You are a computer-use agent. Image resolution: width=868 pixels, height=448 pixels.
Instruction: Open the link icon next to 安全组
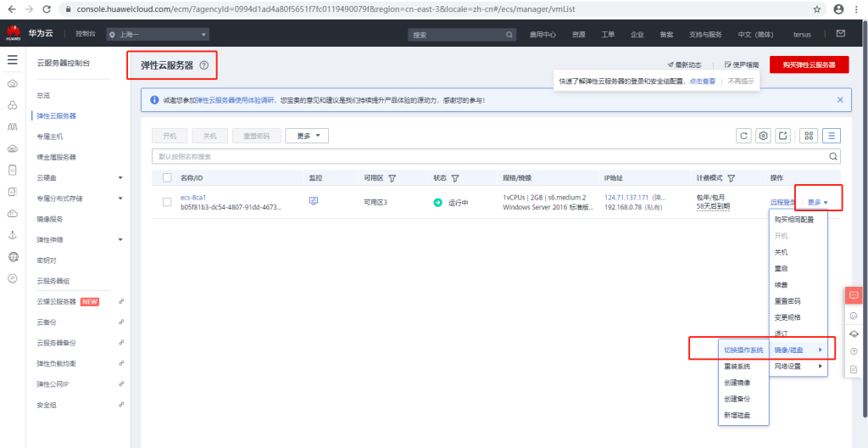(121, 405)
